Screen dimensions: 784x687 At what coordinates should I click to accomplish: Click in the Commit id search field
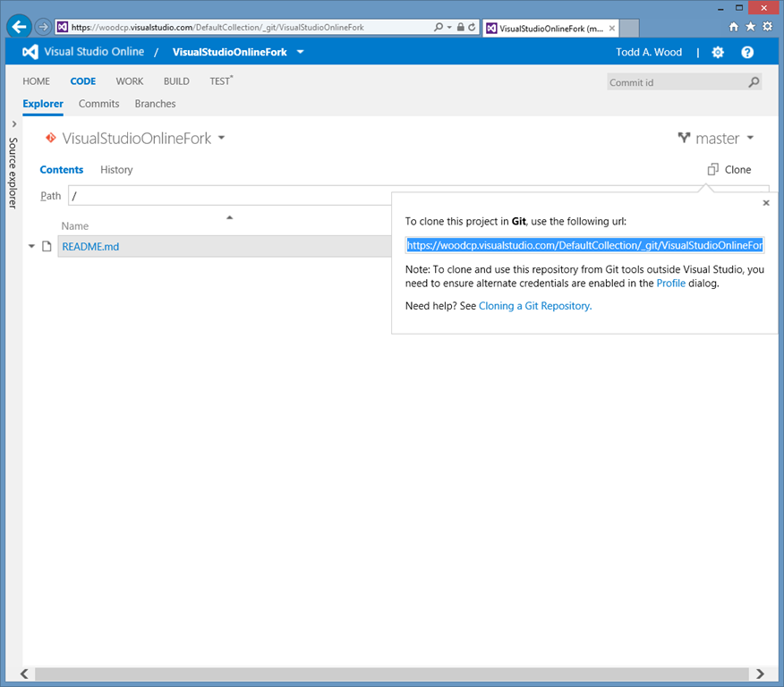pyautogui.click(x=677, y=82)
